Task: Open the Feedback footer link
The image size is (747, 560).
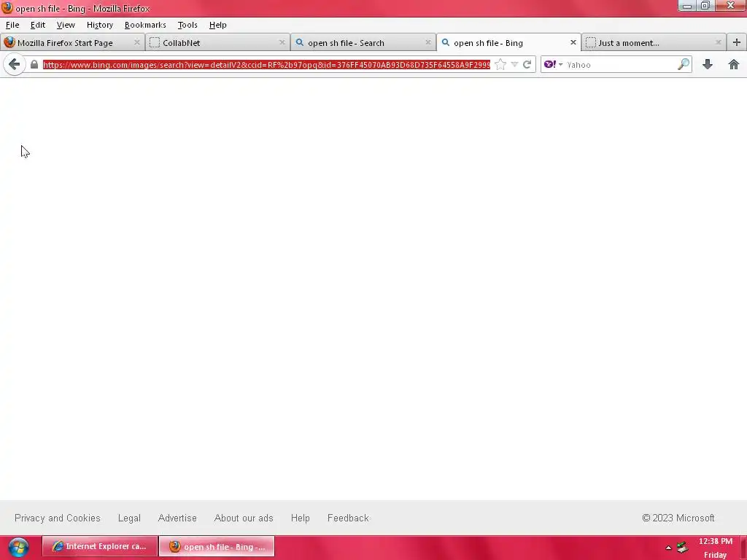Action: pyautogui.click(x=348, y=518)
